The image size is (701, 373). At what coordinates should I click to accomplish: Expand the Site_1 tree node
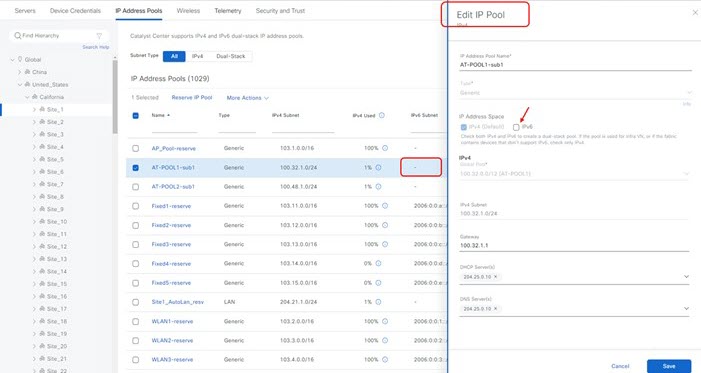(34, 110)
